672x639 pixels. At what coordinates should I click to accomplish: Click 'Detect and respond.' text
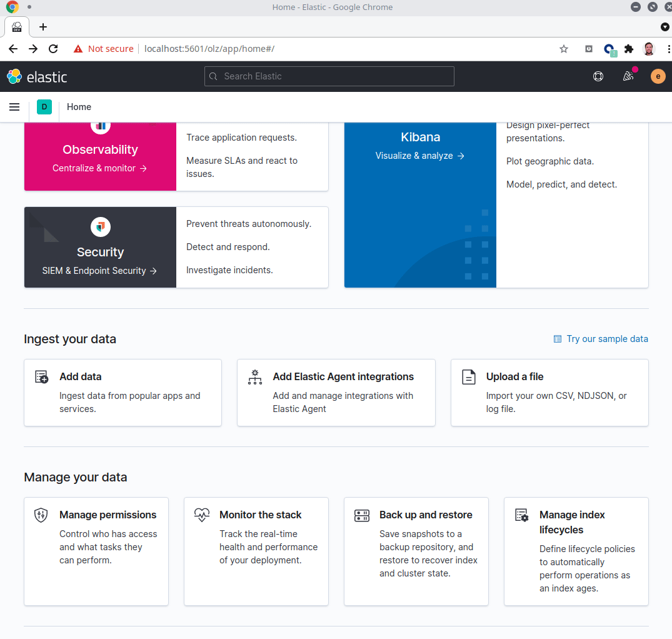[x=228, y=247]
